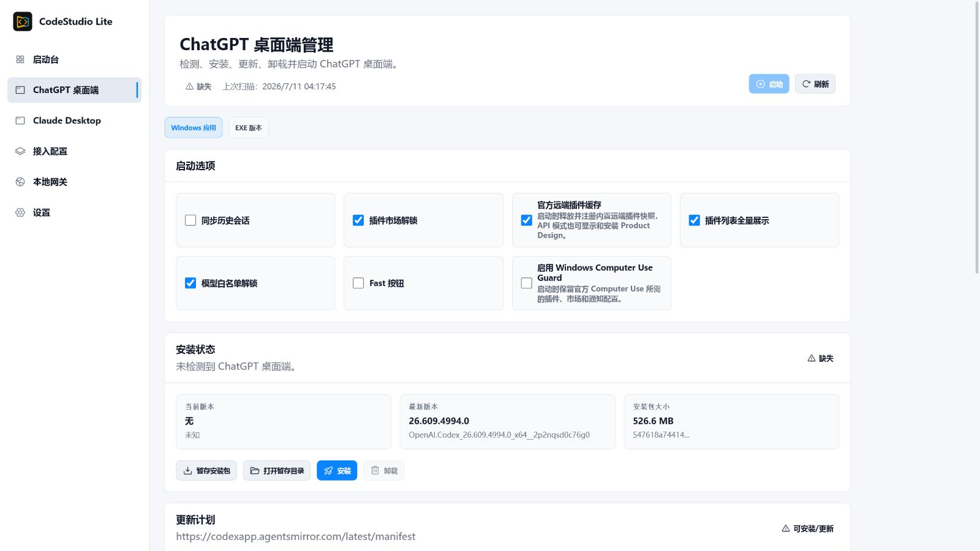Screen dimensions: 980x551
Task: Click the refresh arrow icon in 刷新 button
Action: 806,84
